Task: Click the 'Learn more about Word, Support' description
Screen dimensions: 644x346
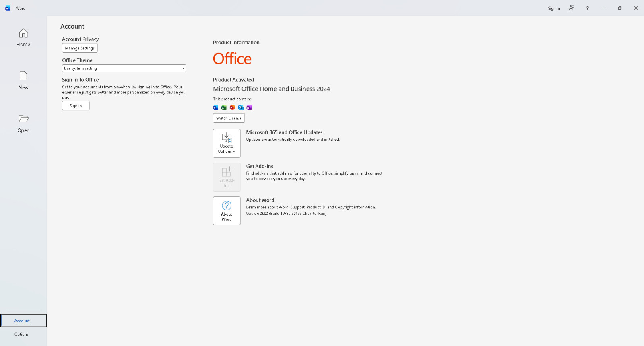Action: (311, 207)
